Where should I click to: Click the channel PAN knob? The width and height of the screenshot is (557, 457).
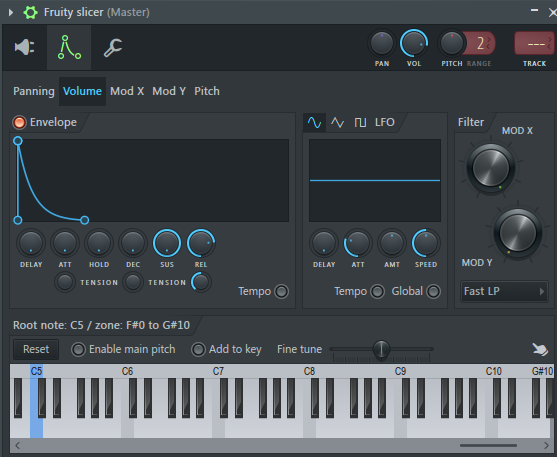click(382, 43)
